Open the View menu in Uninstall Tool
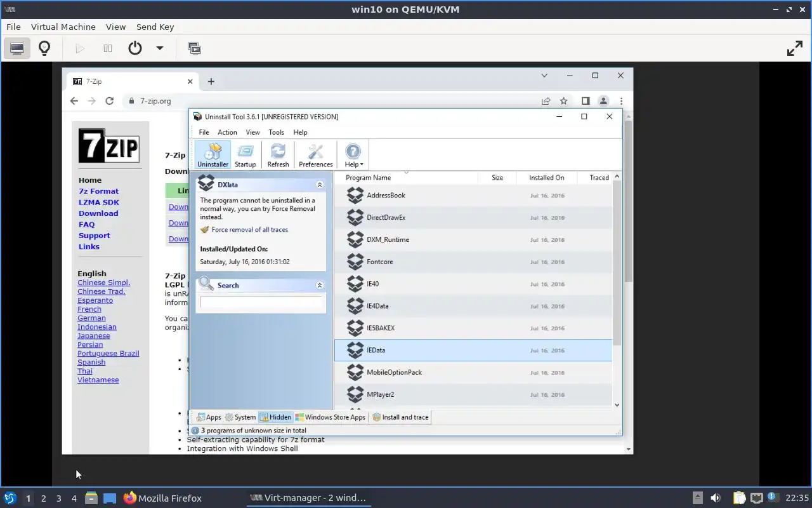812x508 pixels. click(x=252, y=132)
